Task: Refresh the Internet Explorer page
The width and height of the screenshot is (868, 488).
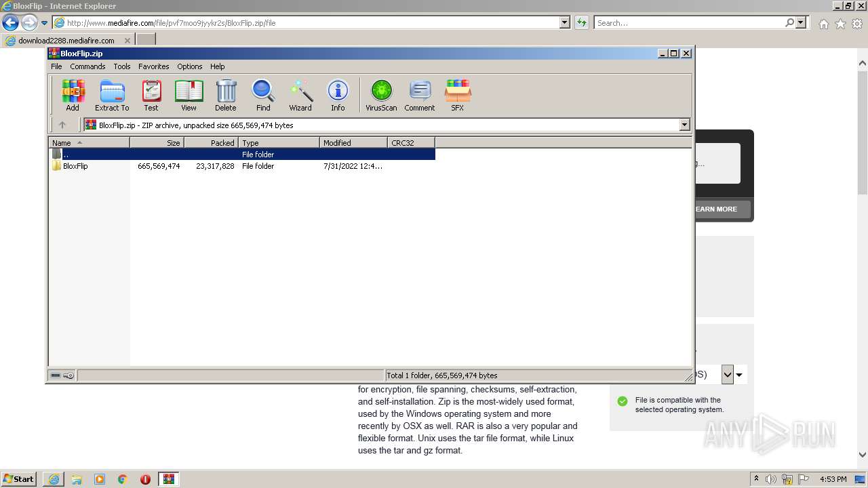Action: 581,22
